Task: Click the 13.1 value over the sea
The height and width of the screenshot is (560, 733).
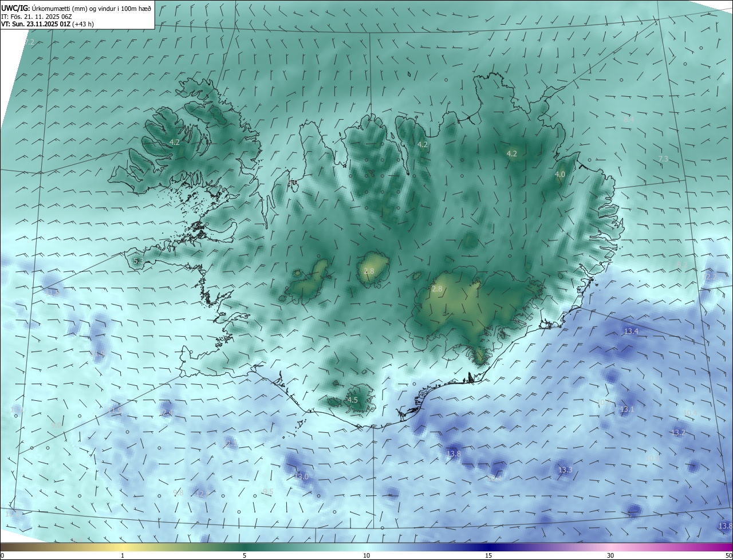Action: pos(627,409)
